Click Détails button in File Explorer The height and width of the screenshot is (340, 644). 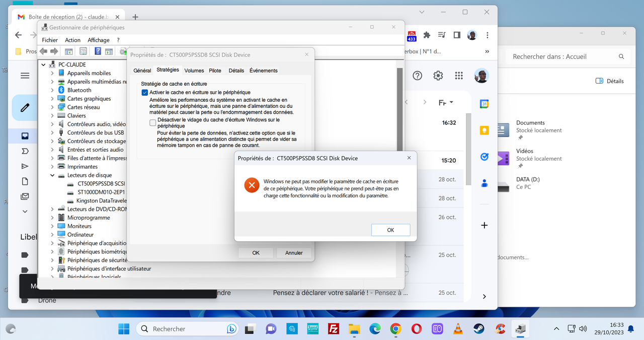click(609, 81)
